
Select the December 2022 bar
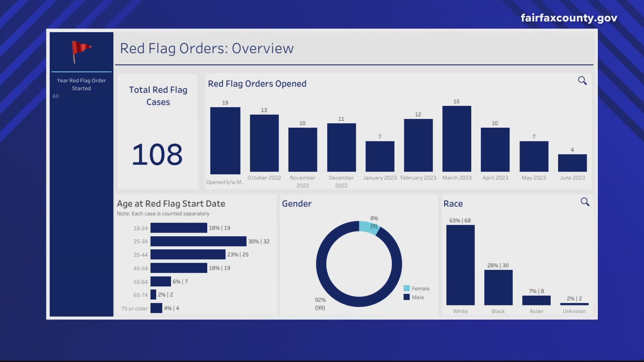pos(341,147)
